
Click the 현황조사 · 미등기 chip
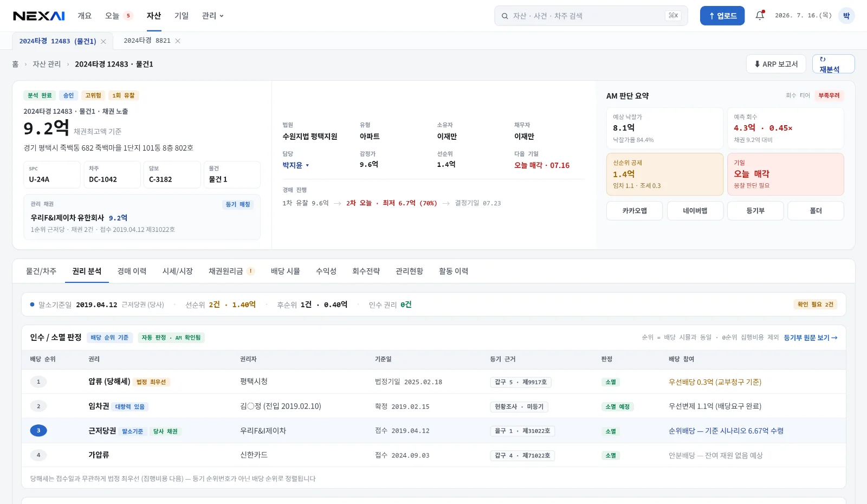(x=519, y=406)
